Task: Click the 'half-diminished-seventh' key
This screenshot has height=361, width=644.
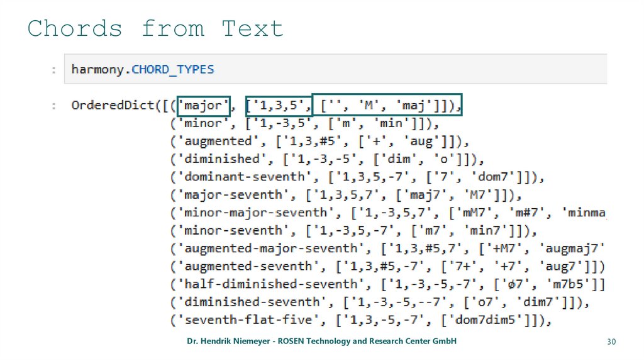Action: [270, 284]
